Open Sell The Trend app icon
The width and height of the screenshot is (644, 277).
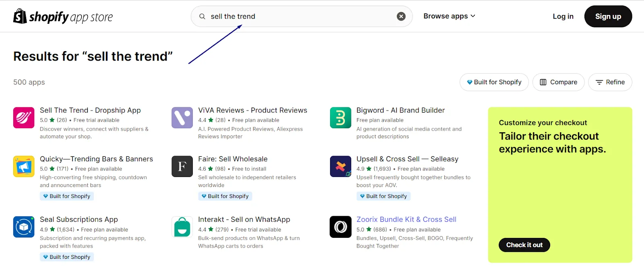click(24, 118)
